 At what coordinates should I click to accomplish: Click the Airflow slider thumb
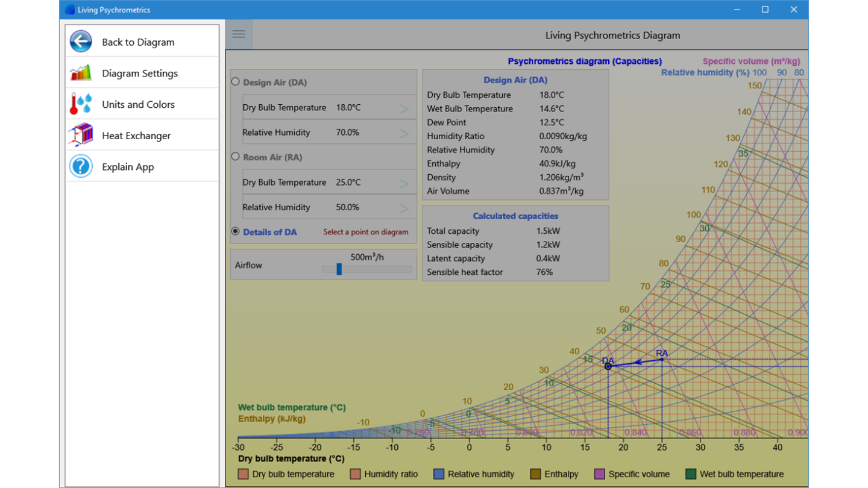[x=339, y=269]
